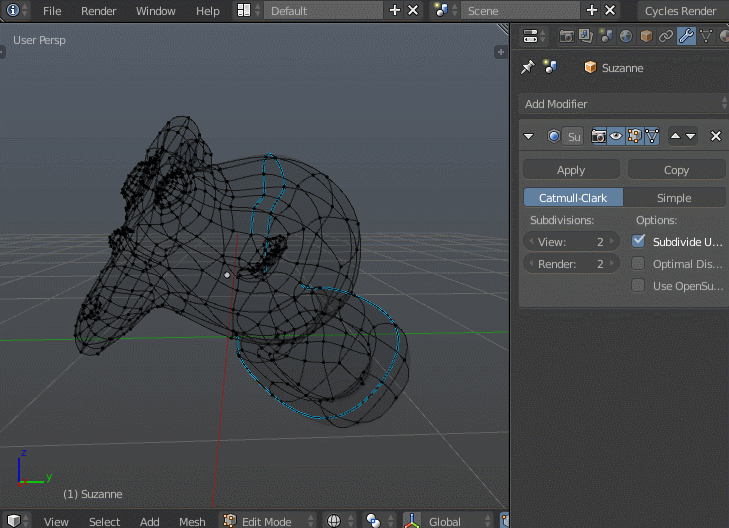This screenshot has height=528, width=729.
Task: Enable Use OpenSubdiv checkbox
Action: 638,285
